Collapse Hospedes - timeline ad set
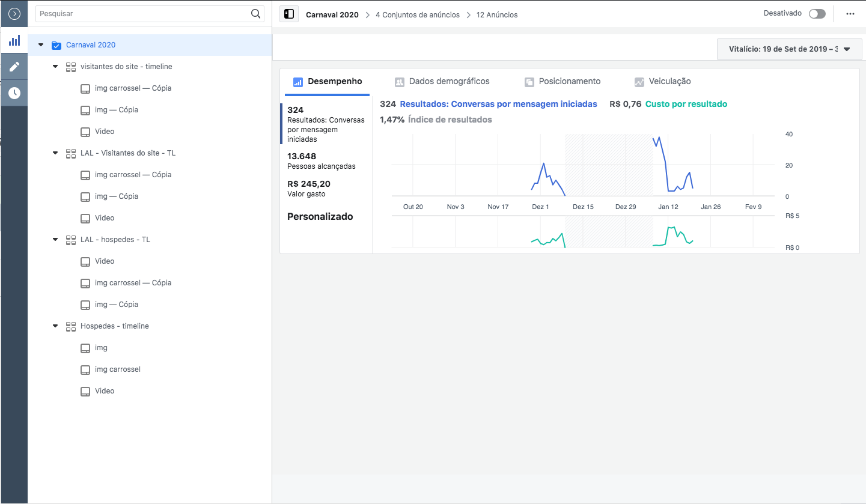Viewport: 866px width, 504px height. 55,326
